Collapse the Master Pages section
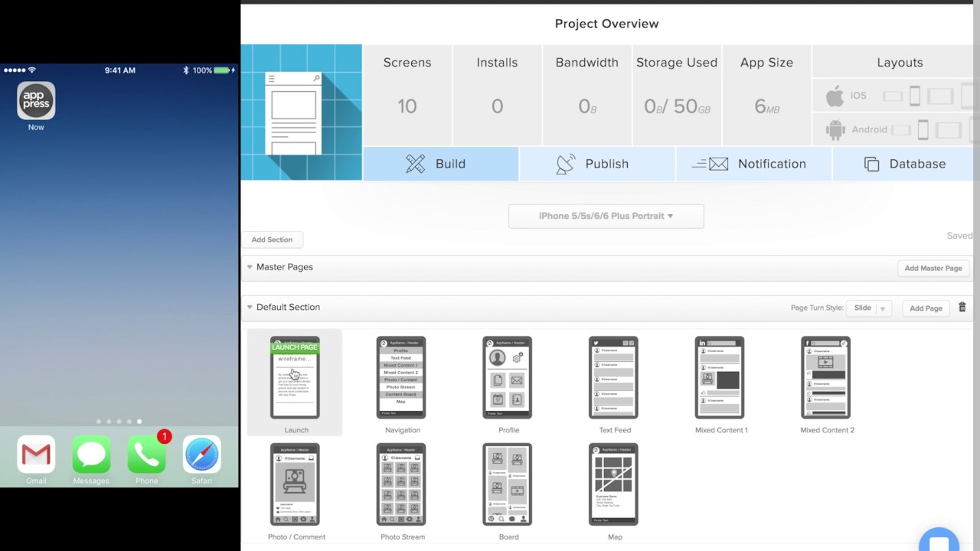Screen dimensions: 980x551 pos(250,267)
